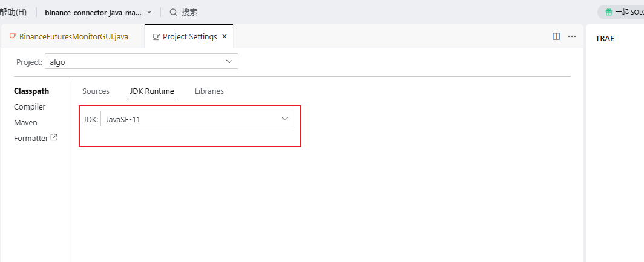Click the Java file icon on BinanceFuturesMonitorGUI tab
Viewport: 644px width, 262px height.
click(x=13, y=36)
